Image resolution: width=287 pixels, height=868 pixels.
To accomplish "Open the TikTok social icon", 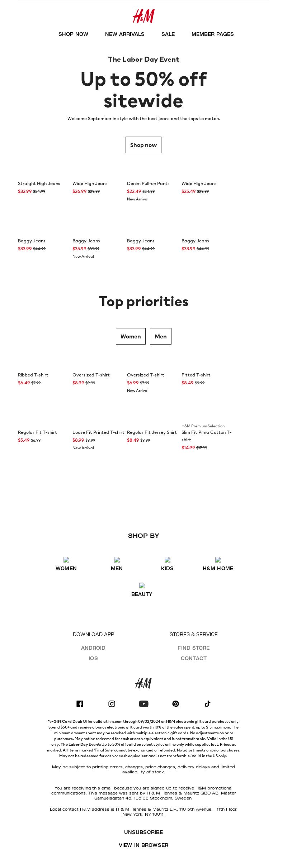I will tap(207, 704).
